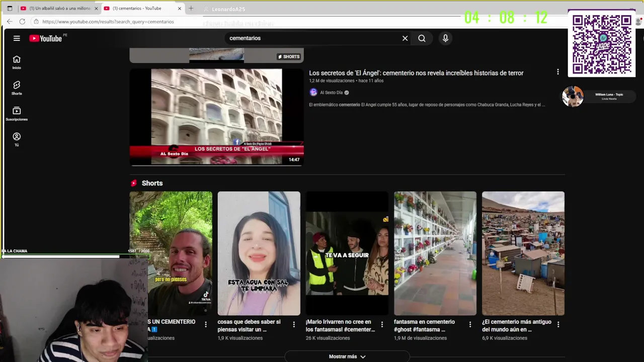This screenshot has height=362, width=644.
Task: Open title '¡Mario Irivarren no cree en los fantasmas!'
Action: point(340,326)
